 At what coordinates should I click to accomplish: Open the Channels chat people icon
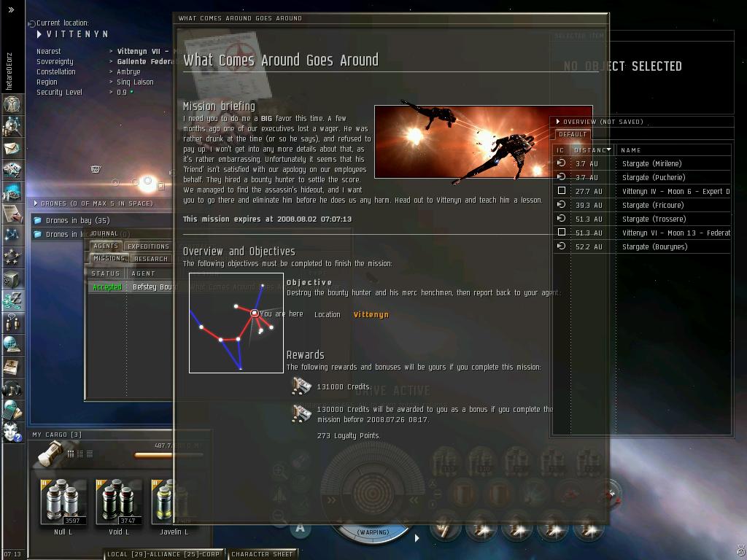pyautogui.click(x=12, y=323)
